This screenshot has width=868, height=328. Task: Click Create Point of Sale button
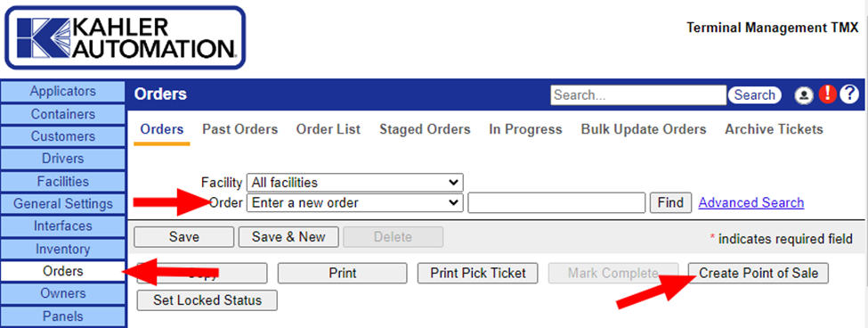coord(758,273)
